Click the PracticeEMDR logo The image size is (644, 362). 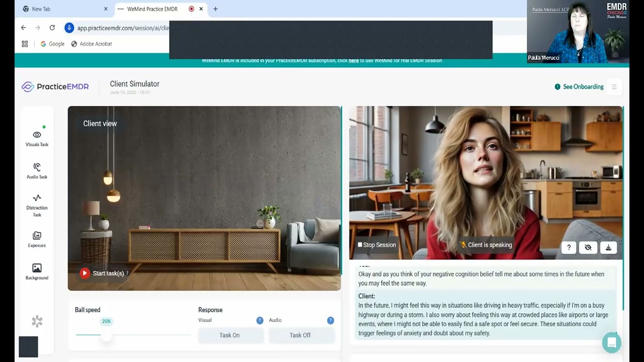coord(55,86)
